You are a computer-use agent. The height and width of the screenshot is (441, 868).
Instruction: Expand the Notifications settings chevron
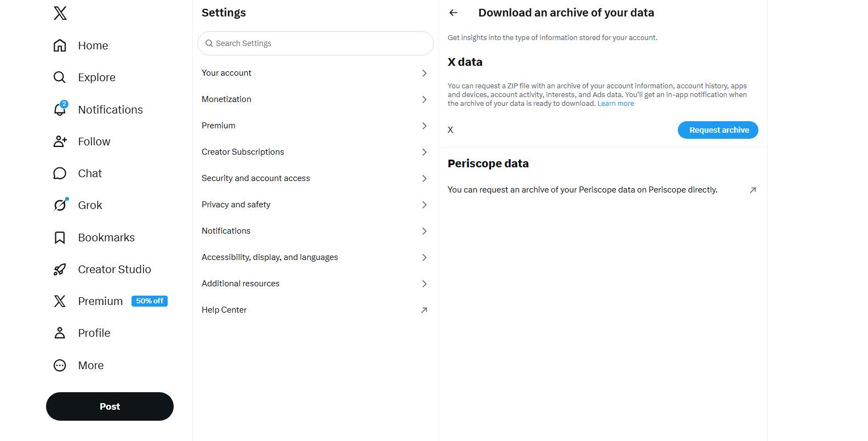[424, 231]
